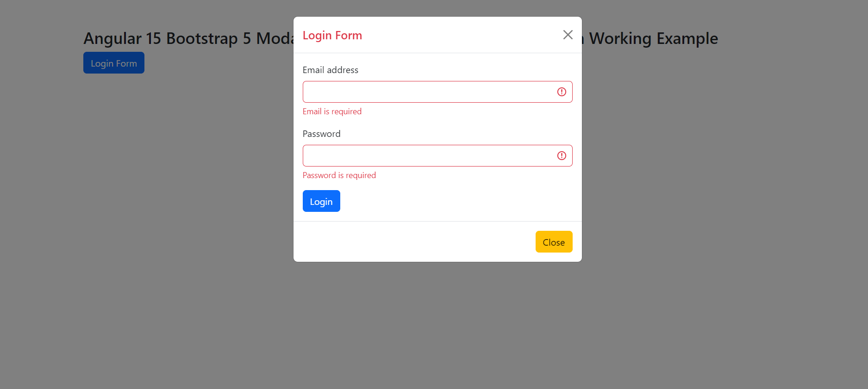Click the page heading about Angular 15 Bootstrap 5
The height and width of the screenshot is (389, 868).
tap(185, 38)
